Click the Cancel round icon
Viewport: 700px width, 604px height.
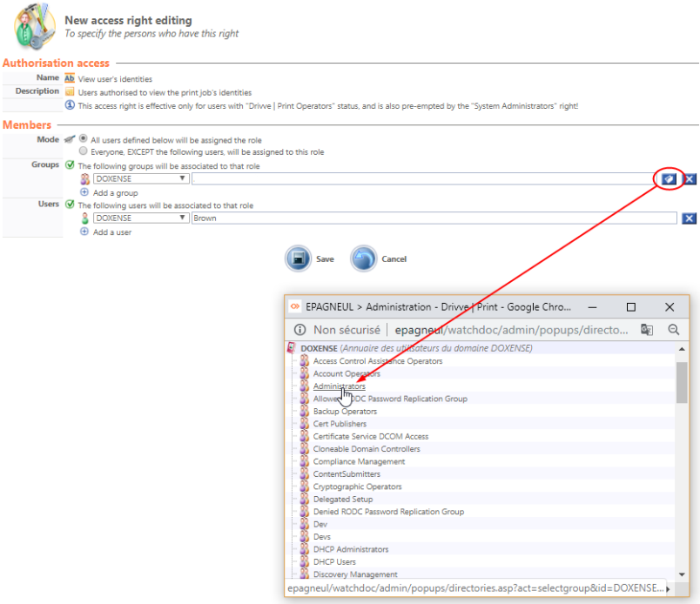364,258
